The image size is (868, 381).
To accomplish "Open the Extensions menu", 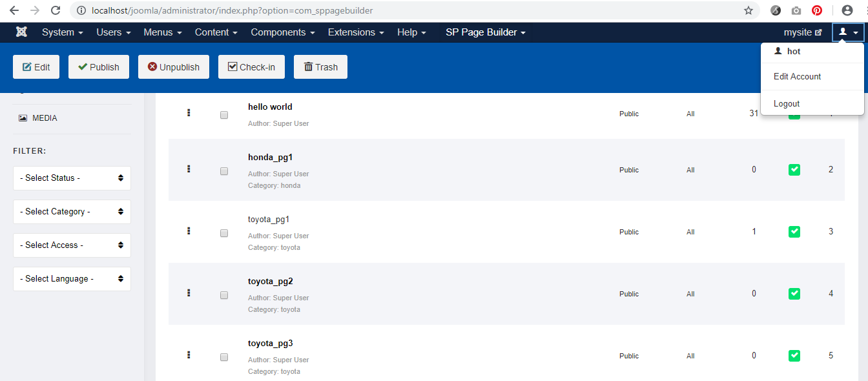I will click(x=356, y=32).
